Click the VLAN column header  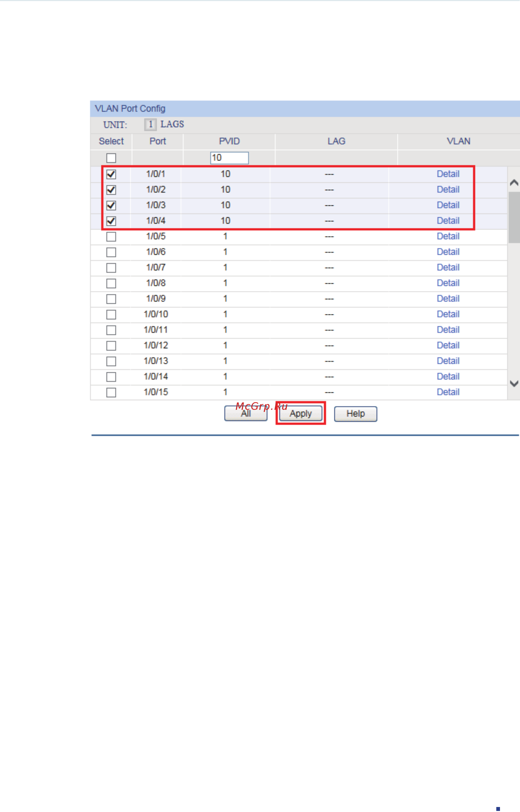pos(458,141)
